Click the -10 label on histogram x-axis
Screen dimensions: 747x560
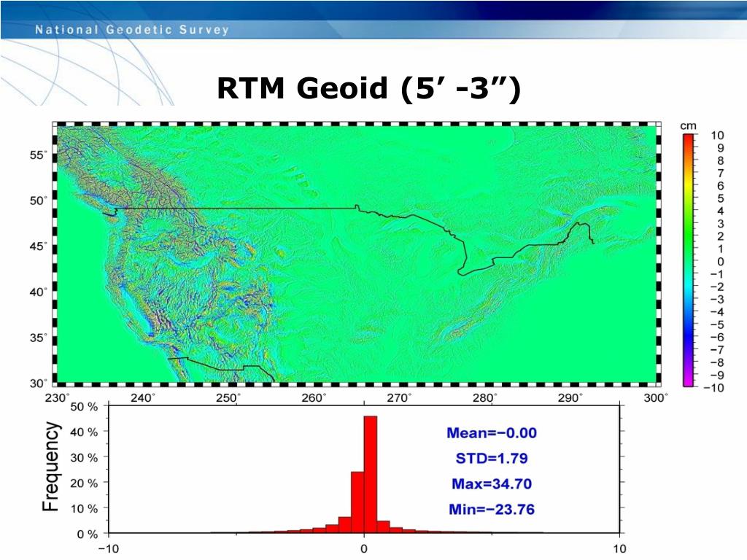pyautogui.click(x=109, y=548)
